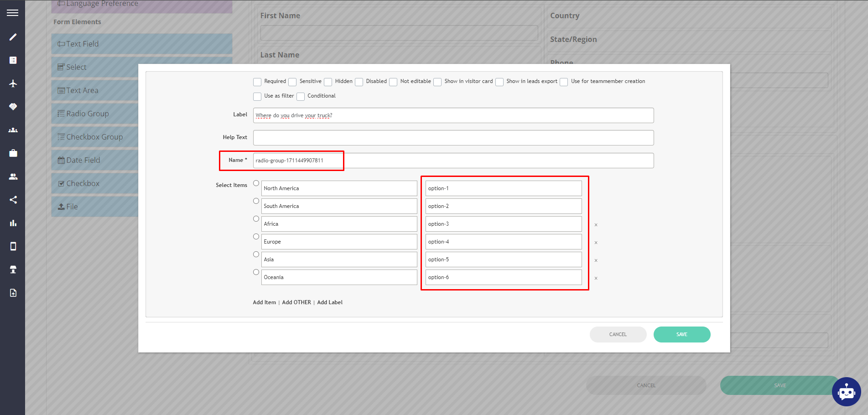Open the file upload icon in sidebar
This screenshot has height=415, width=868.
pyautogui.click(x=13, y=293)
